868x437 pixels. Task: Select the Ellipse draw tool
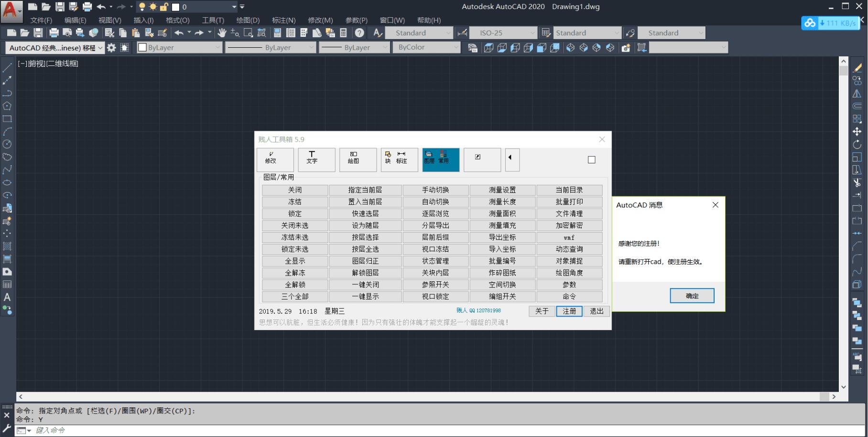click(x=7, y=182)
